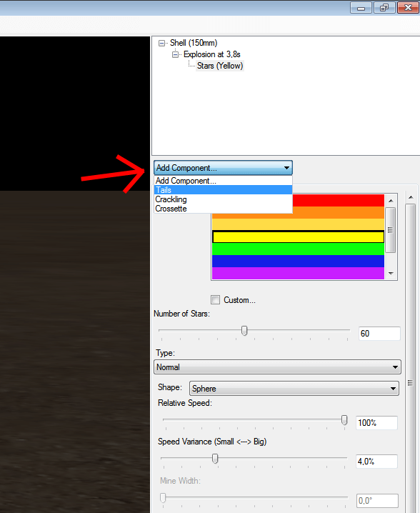Open the Add Component dropdown

pos(223,168)
